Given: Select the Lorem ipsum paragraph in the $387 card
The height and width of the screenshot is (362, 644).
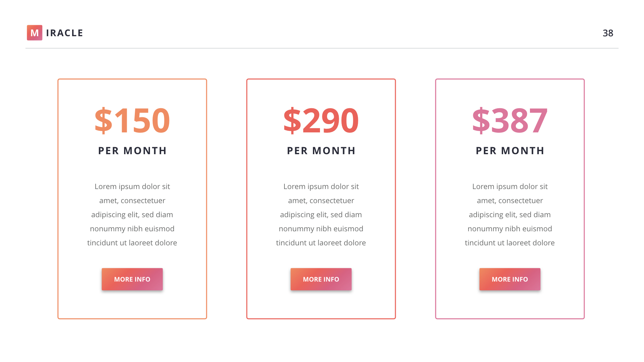Looking at the screenshot, I should coord(510,215).
